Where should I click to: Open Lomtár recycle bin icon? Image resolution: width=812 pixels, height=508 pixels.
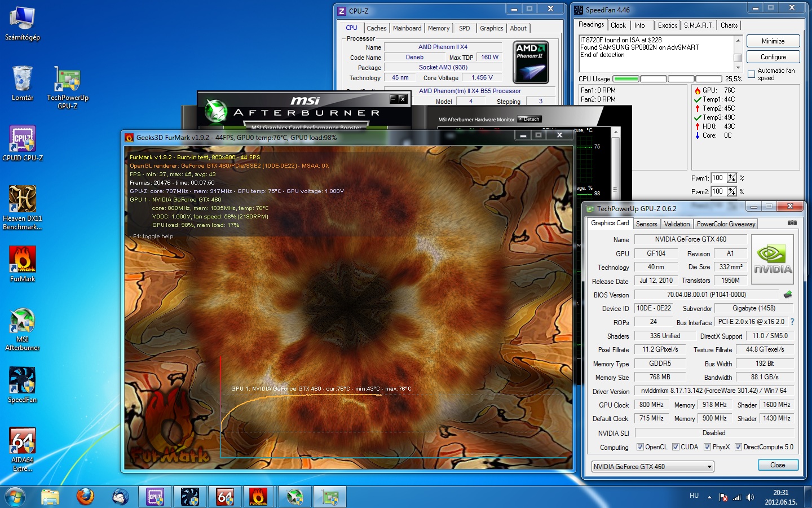click(x=23, y=83)
